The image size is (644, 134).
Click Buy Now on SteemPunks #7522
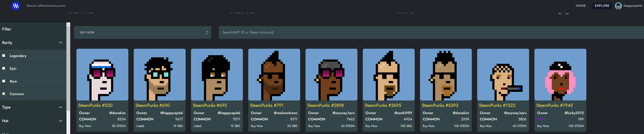tap(486, 126)
